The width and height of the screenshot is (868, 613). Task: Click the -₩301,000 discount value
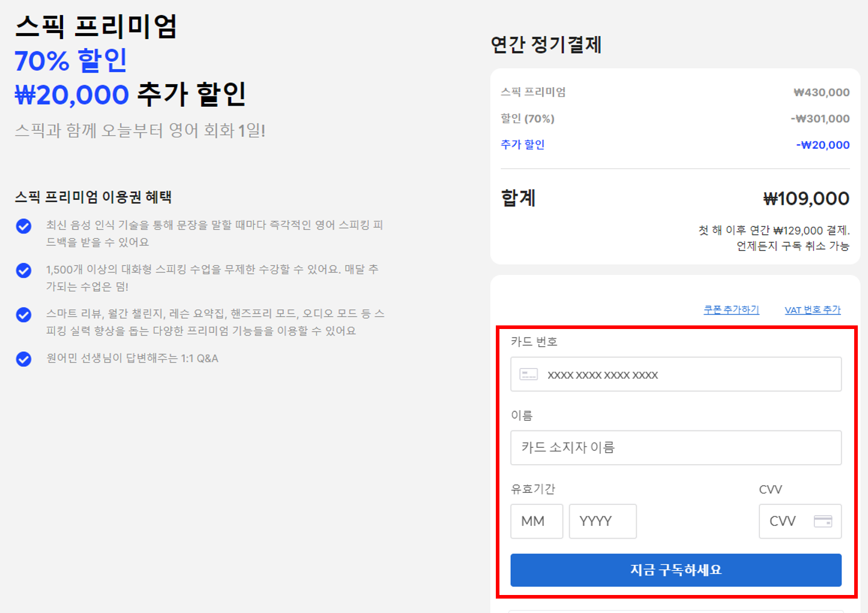pyautogui.click(x=820, y=119)
